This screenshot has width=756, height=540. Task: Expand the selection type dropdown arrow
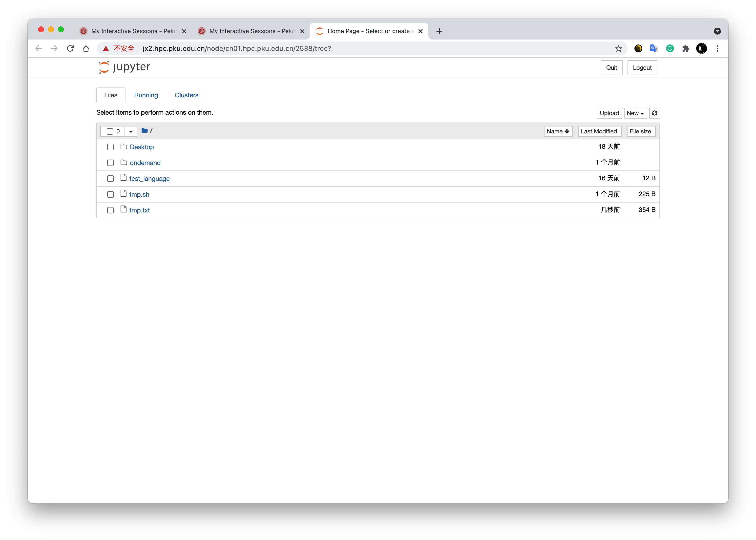tap(131, 131)
